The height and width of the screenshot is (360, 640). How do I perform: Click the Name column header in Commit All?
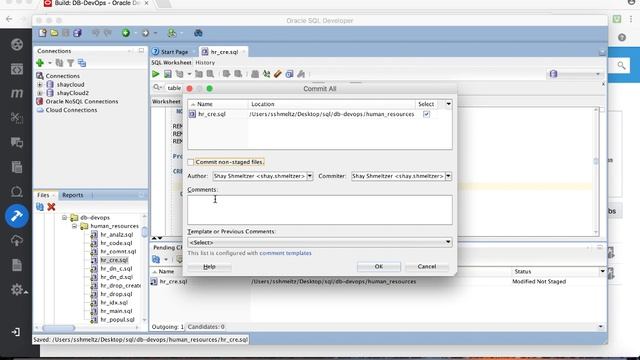click(218, 104)
